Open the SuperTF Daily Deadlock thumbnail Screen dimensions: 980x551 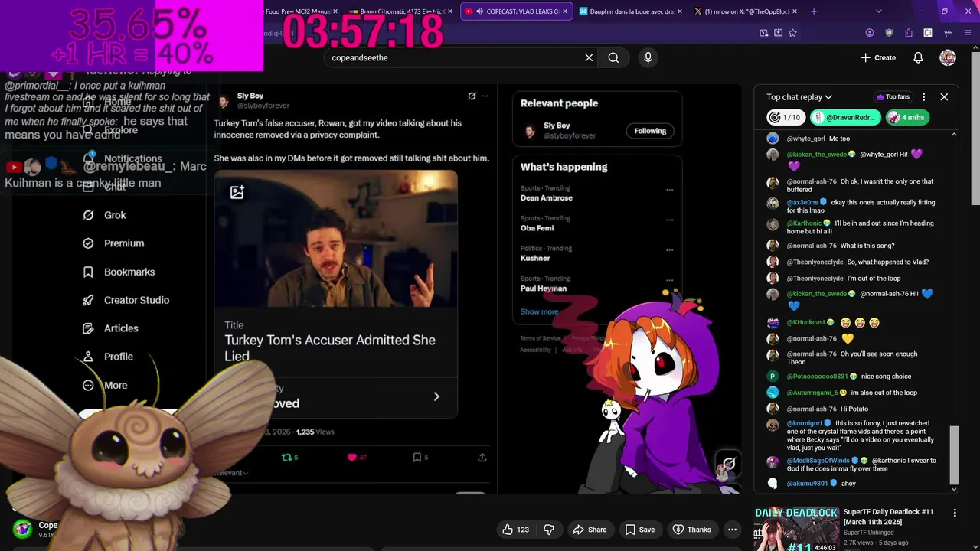pos(795,529)
